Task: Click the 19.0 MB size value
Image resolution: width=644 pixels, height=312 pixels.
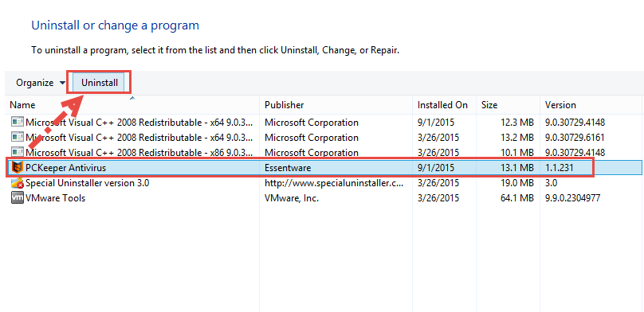Action: coord(516,183)
